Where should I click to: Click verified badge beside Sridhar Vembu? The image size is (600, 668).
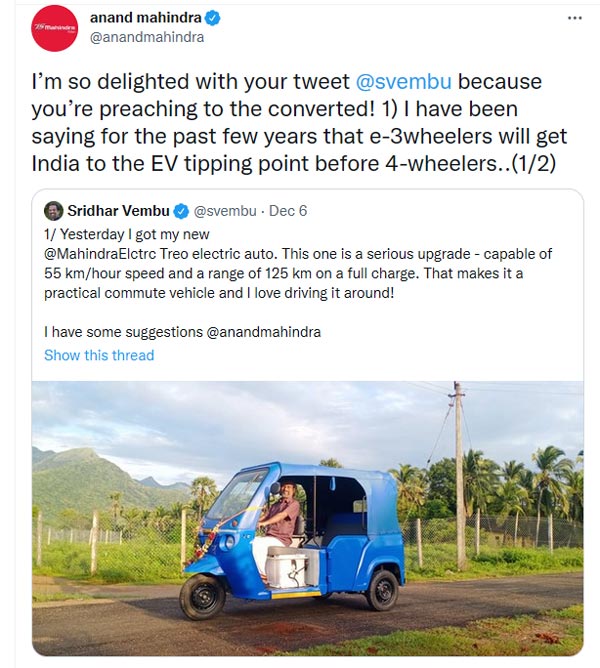click(181, 211)
